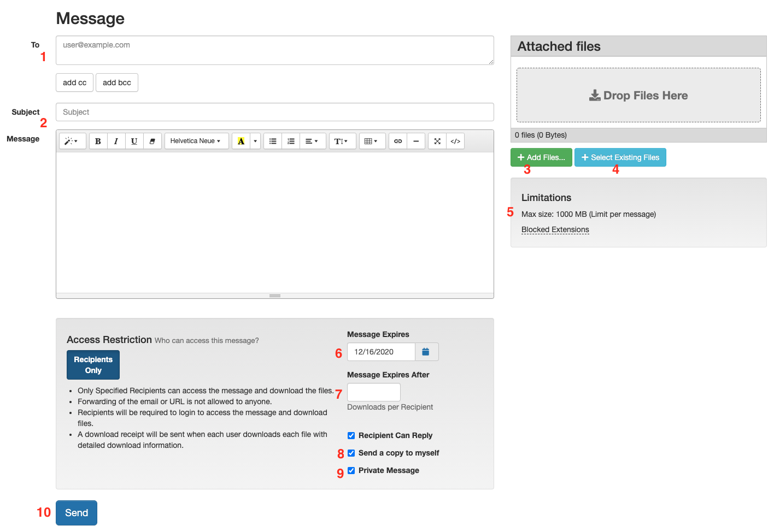Click the Subject input field

274,112
